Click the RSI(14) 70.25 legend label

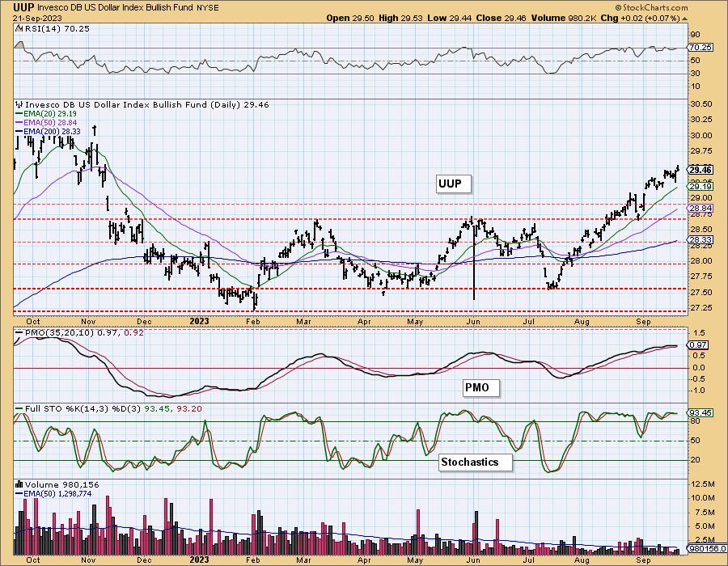[x=57, y=28]
